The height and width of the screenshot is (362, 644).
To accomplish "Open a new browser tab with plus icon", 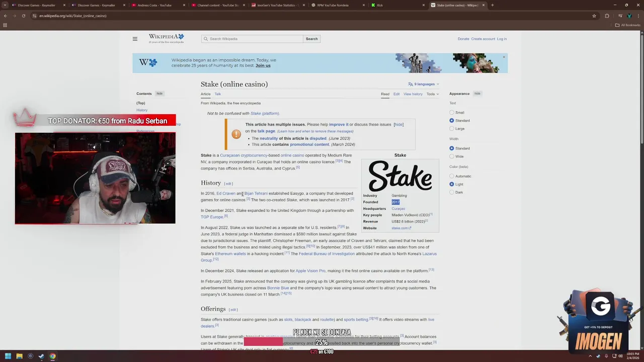I will pos(492,5).
